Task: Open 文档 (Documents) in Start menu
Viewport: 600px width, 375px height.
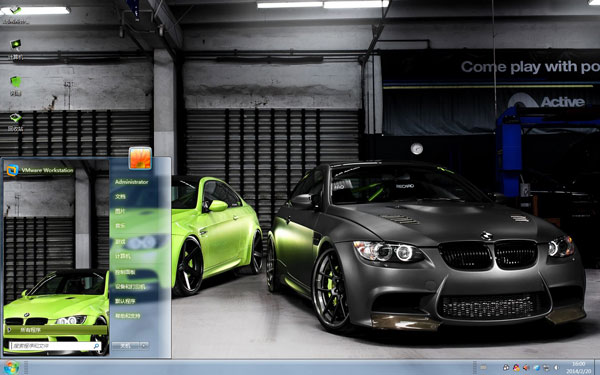Action: pyautogui.click(x=120, y=196)
